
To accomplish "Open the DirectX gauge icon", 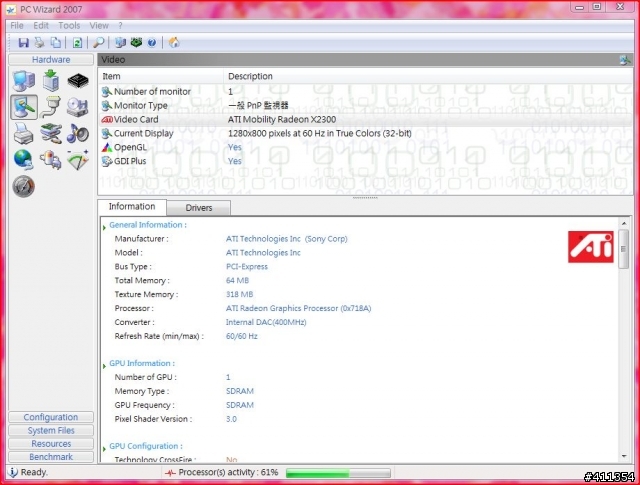I will coord(78,160).
